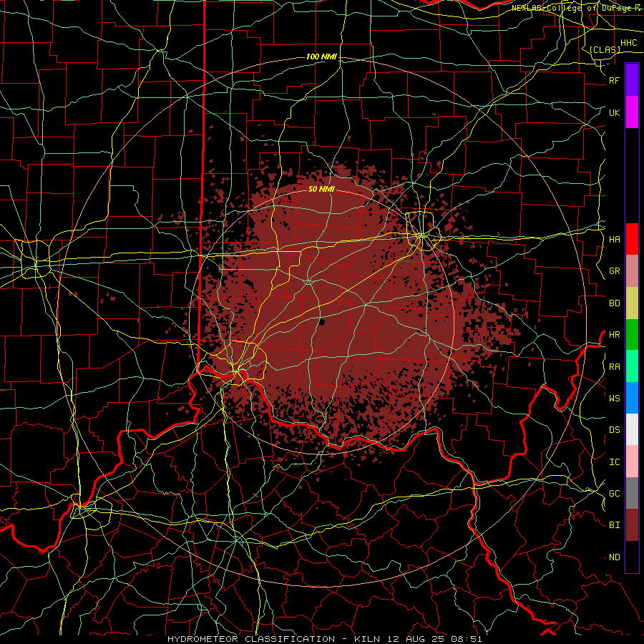Click the black radar site dot
The width and height of the screenshot is (644, 644).
click(322, 323)
